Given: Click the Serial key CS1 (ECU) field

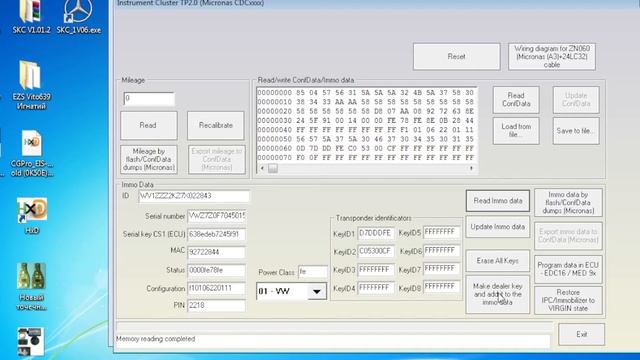Looking at the screenshot, I should pos(216,234).
